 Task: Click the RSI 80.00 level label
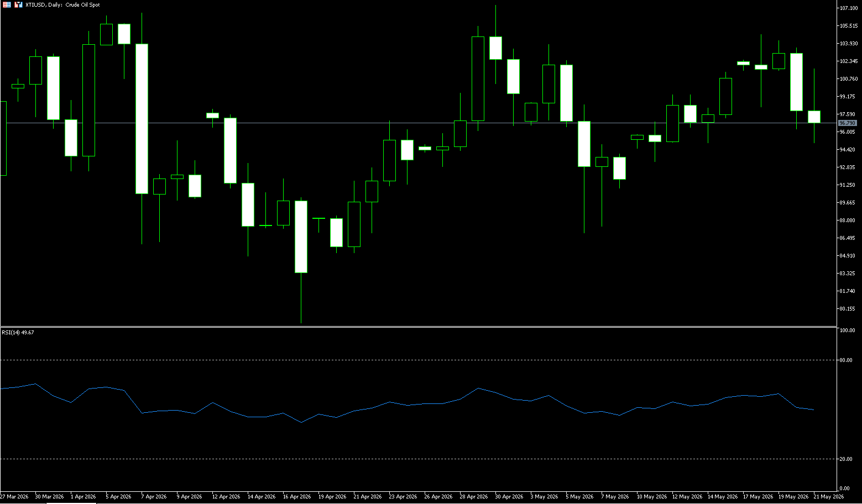[845, 360]
